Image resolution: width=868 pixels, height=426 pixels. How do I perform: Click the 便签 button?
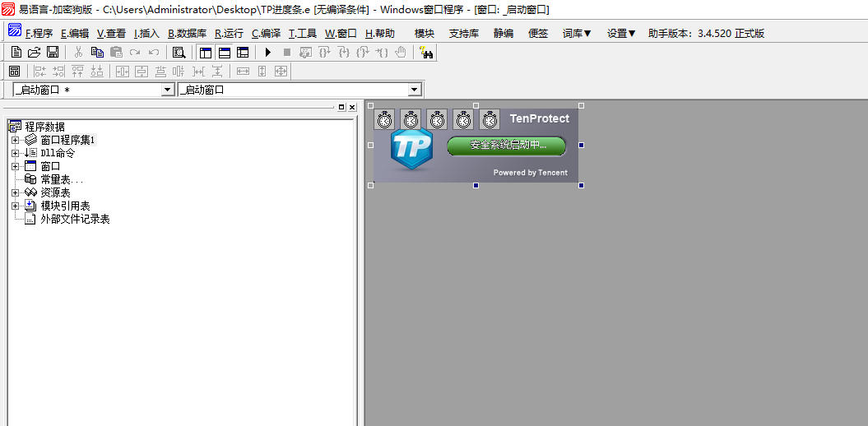tap(538, 33)
